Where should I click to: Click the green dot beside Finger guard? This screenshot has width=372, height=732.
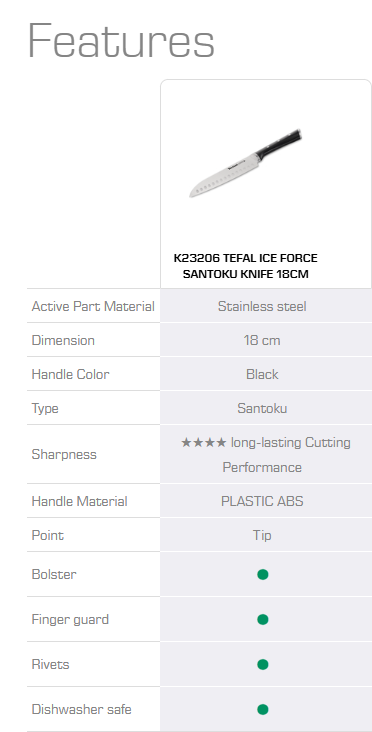point(263,619)
